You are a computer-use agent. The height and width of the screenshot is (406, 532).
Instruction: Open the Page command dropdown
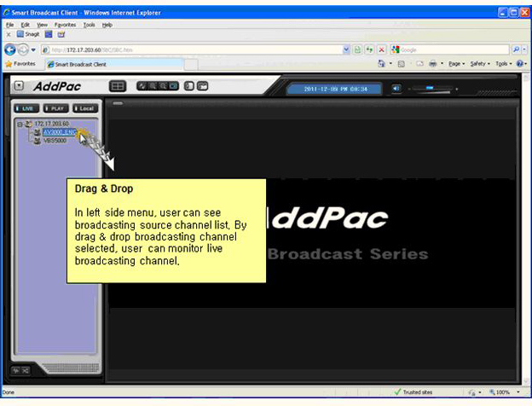tap(456, 63)
